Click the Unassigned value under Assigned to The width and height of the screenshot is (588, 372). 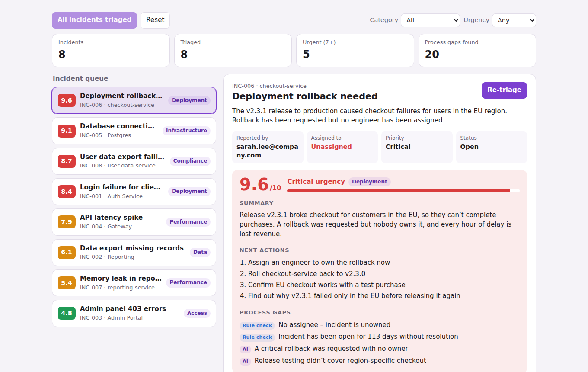(332, 147)
